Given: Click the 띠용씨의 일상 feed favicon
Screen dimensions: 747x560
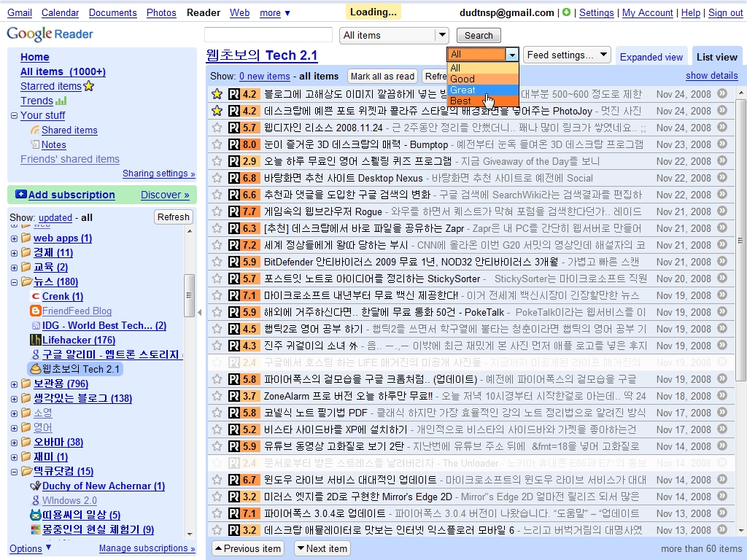Looking at the screenshot, I should [x=35, y=516].
